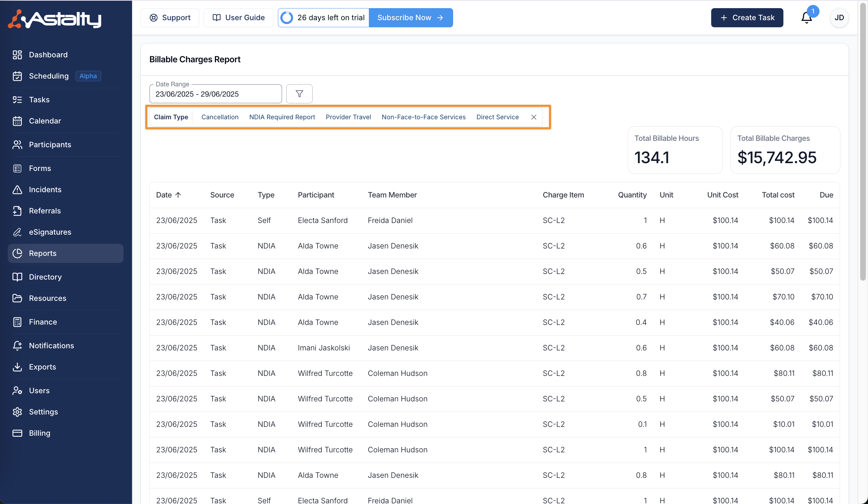Click the Astalty logo

[55, 19]
